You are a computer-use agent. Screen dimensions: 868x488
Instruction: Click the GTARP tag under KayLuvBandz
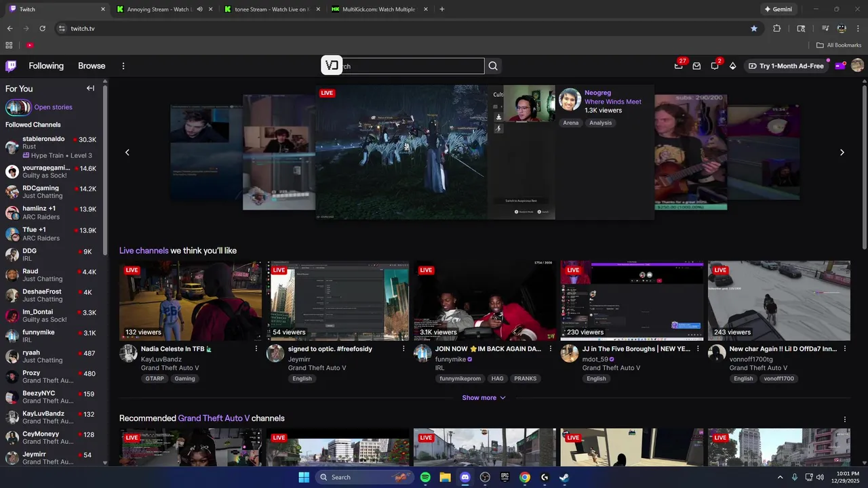(x=155, y=379)
